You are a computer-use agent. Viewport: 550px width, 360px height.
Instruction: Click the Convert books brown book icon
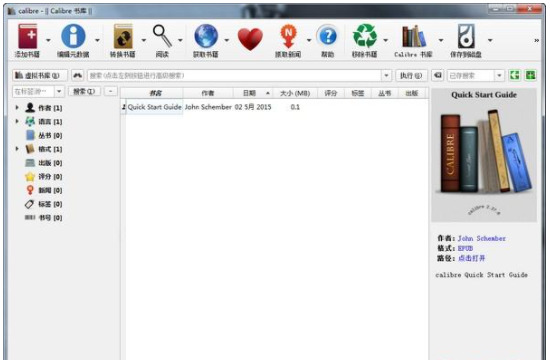(123, 36)
